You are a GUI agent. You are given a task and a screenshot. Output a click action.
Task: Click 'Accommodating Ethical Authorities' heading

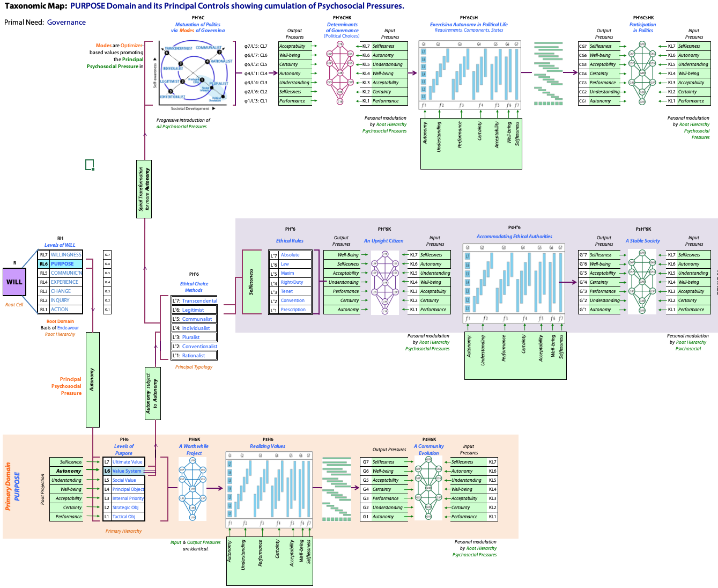click(514, 237)
